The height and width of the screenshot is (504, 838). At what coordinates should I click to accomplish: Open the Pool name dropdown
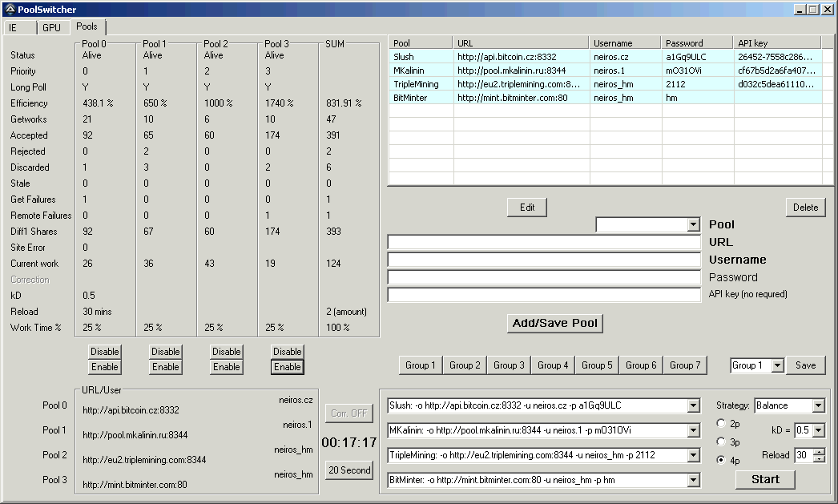(693, 225)
